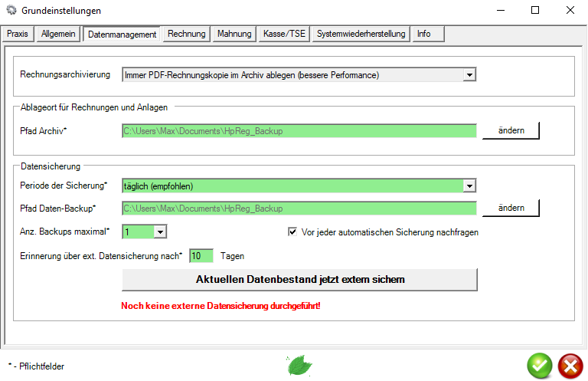Image resolution: width=588 pixels, height=381 pixels.
Task: Cancel with the red X icon
Action: [x=570, y=366]
